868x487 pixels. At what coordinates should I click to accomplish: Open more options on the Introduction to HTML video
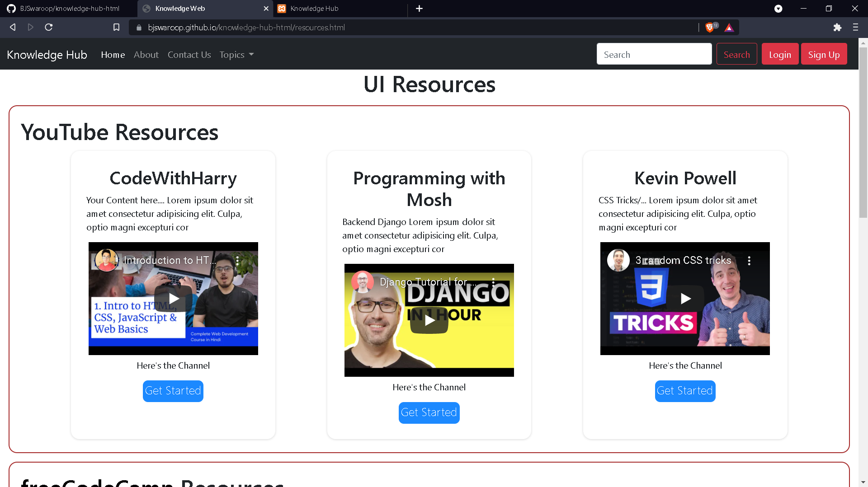pos(237,261)
